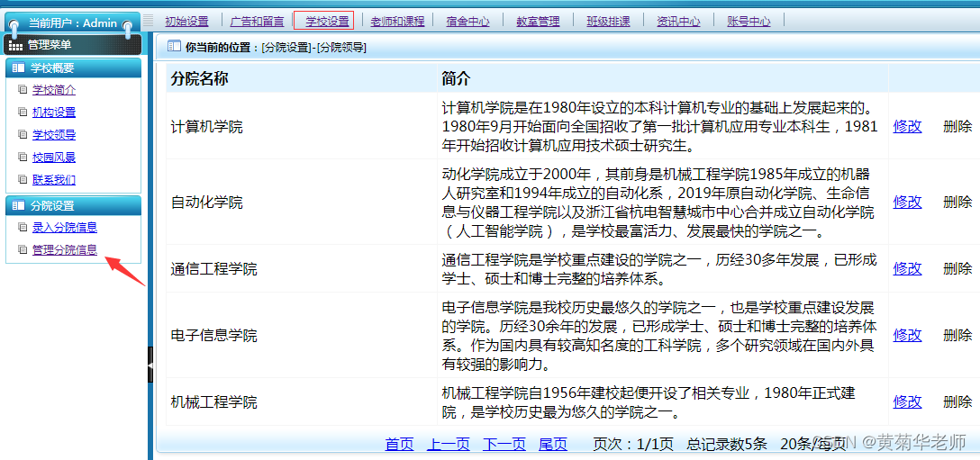This screenshot has width=980, height=460.
Task: Collapse the sidebar using the arrow handle
Action: 150,364
